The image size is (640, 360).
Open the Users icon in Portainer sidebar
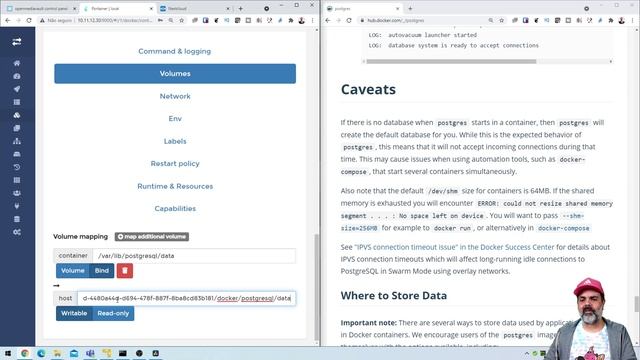(x=17, y=193)
